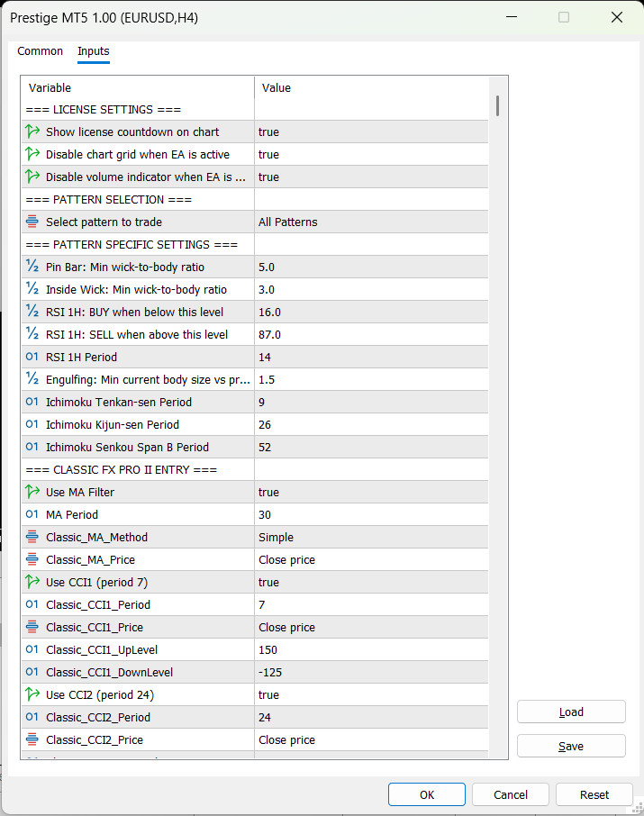Image resolution: width=644 pixels, height=816 pixels.
Task: Edit the Classic_CCI1_UpLevel value 150
Action: click(371, 649)
